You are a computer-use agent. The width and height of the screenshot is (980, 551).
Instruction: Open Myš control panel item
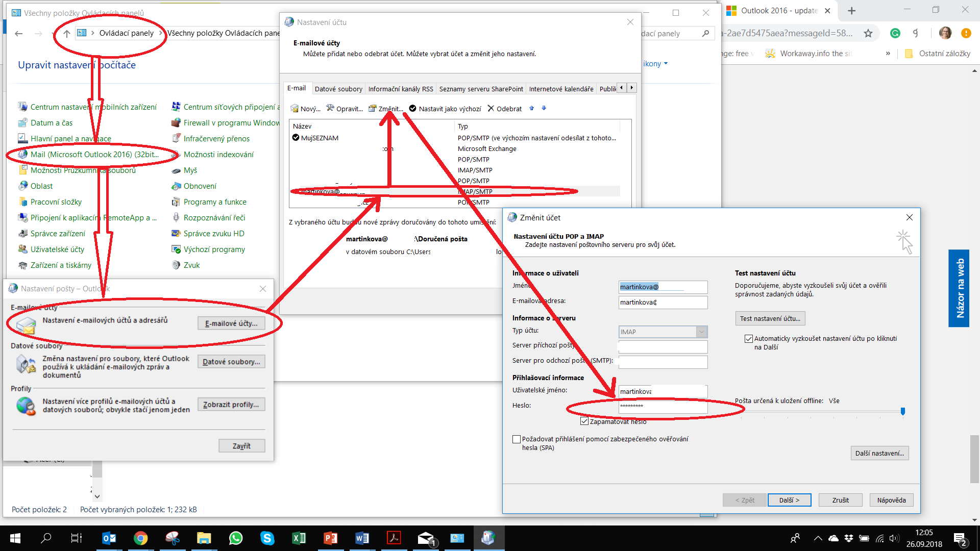(184, 170)
